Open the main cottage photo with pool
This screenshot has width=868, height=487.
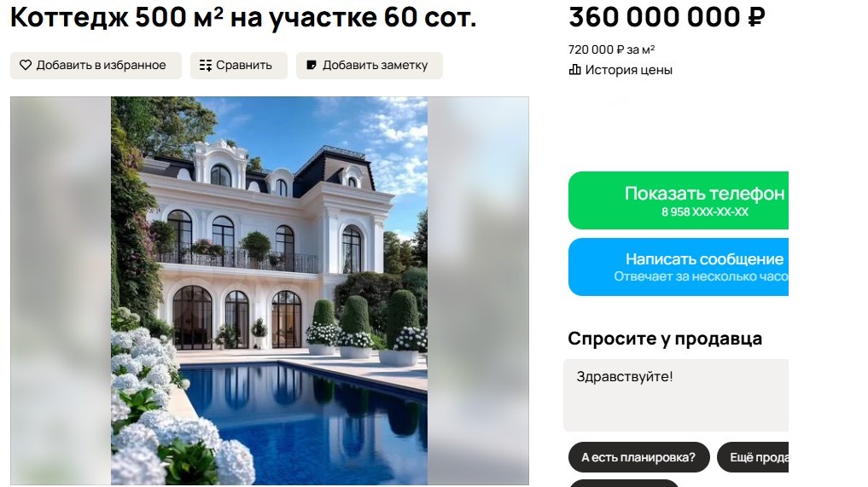tap(269, 291)
